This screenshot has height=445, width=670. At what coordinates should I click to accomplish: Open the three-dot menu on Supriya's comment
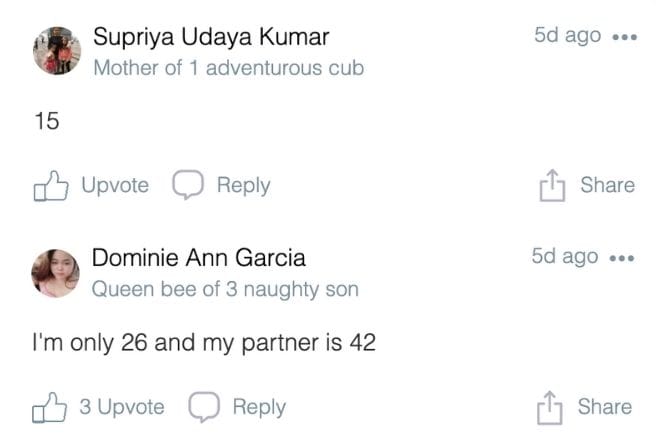pos(624,37)
